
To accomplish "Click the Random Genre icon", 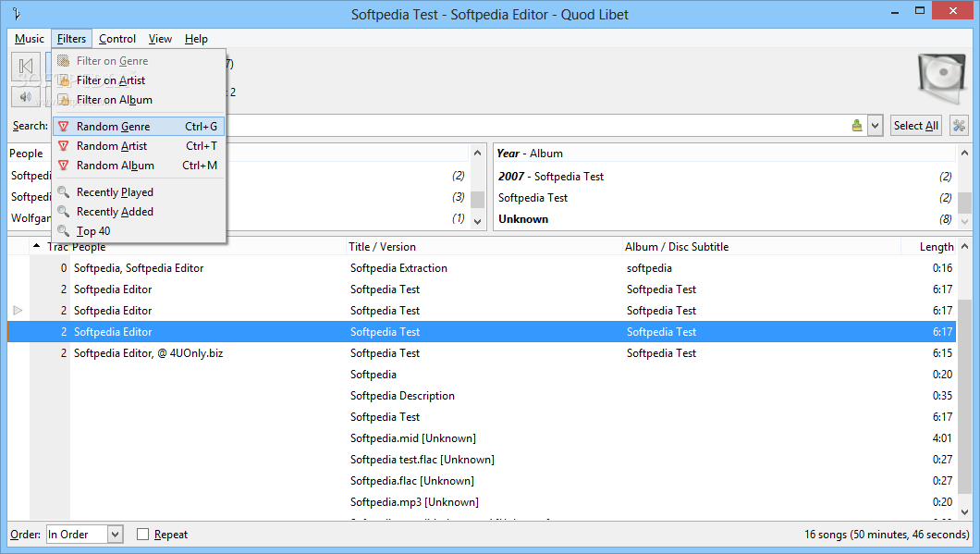I will [63, 127].
